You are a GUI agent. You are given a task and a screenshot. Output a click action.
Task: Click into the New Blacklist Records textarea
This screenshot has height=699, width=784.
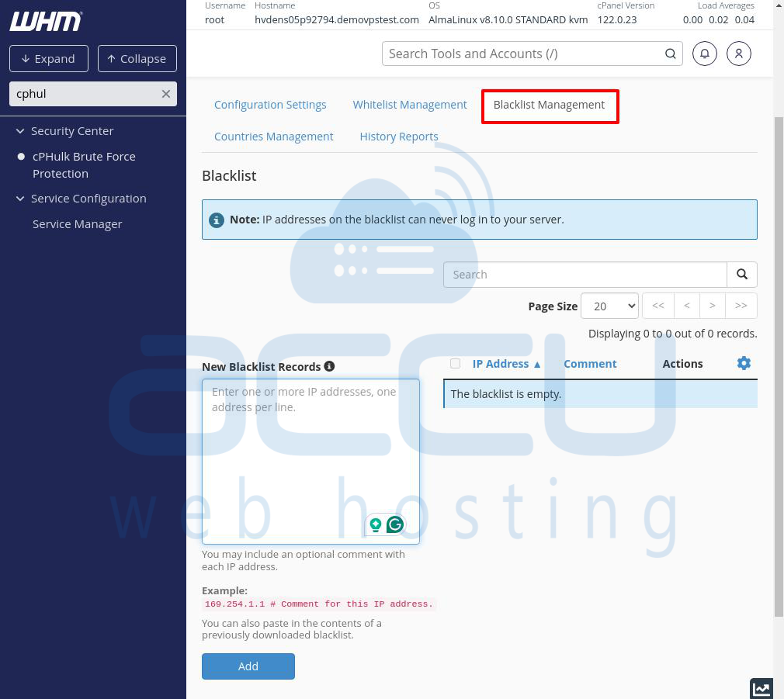click(x=310, y=461)
